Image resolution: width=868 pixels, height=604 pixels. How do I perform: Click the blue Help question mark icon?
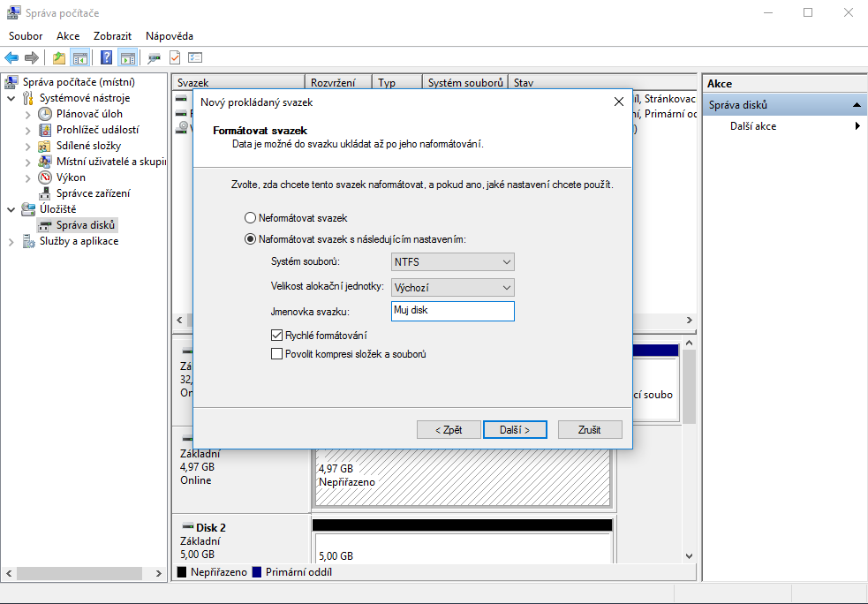[106, 58]
